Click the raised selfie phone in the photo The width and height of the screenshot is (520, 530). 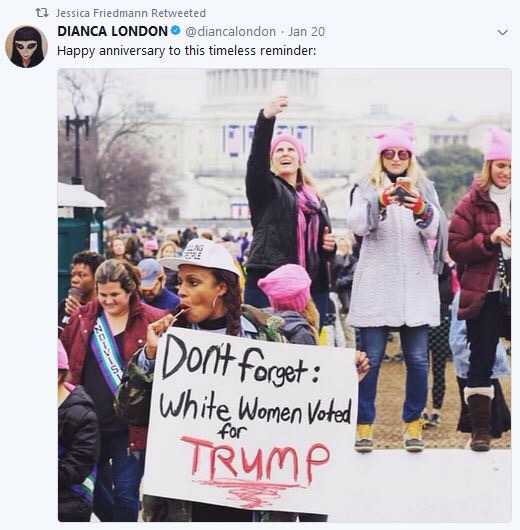pyautogui.click(x=280, y=89)
